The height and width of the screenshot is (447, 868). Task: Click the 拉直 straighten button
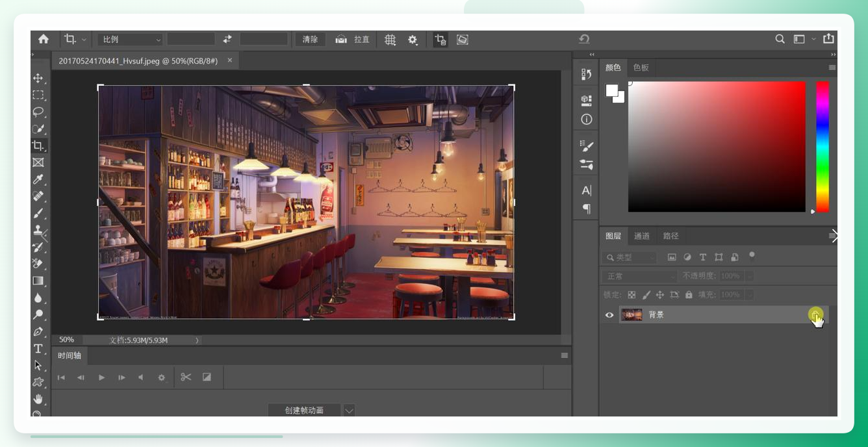point(352,40)
